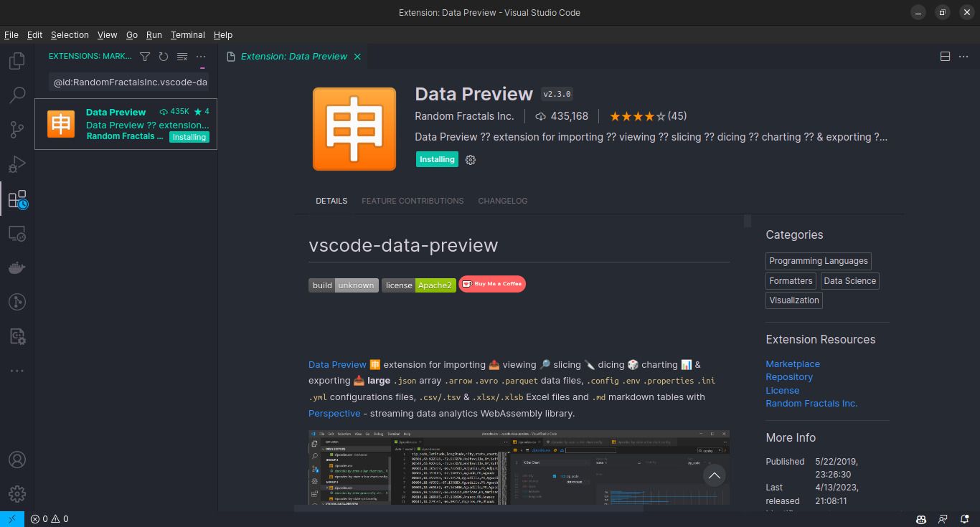Open the Manage gear at the bottom left
This screenshot has height=527, width=980.
(x=17, y=493)
